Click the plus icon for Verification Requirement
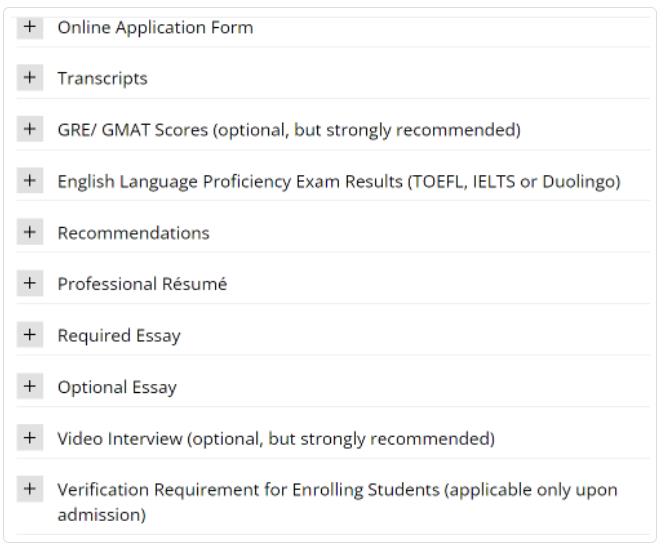 coord(30,490)
